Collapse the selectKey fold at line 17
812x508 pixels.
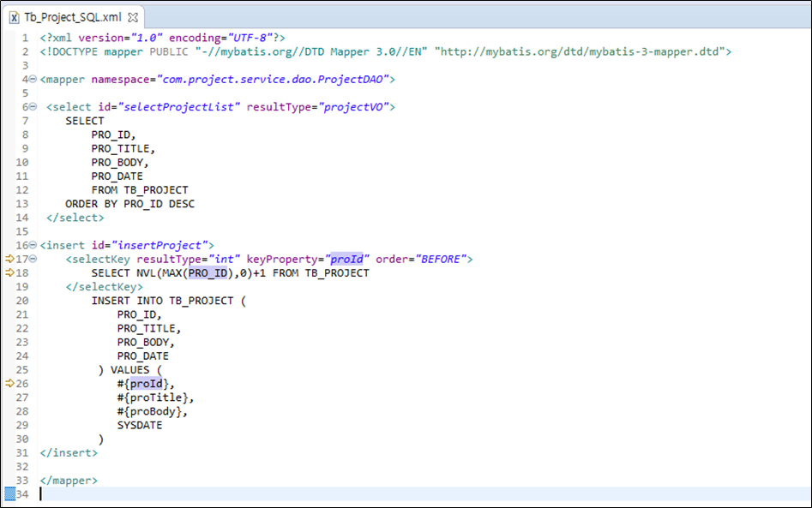tap(33, 259)
